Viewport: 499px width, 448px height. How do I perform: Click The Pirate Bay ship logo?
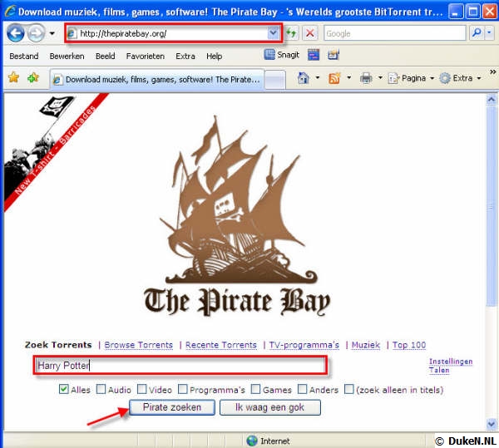(x=237, y=216)
